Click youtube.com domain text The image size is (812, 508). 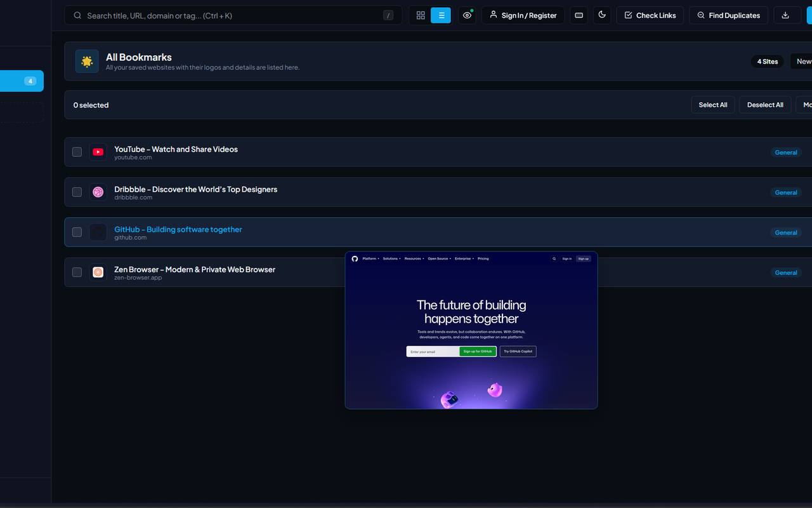(133, 157)
